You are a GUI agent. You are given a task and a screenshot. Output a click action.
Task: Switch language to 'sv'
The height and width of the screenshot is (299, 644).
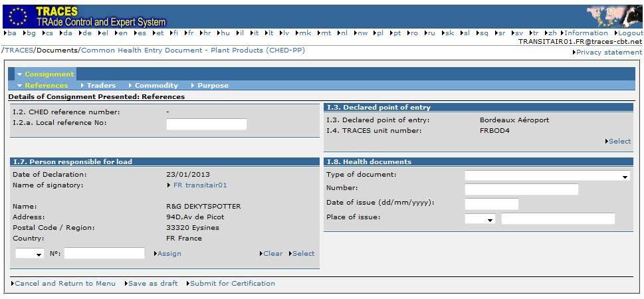pyautogui.click(x=518, y=33)
